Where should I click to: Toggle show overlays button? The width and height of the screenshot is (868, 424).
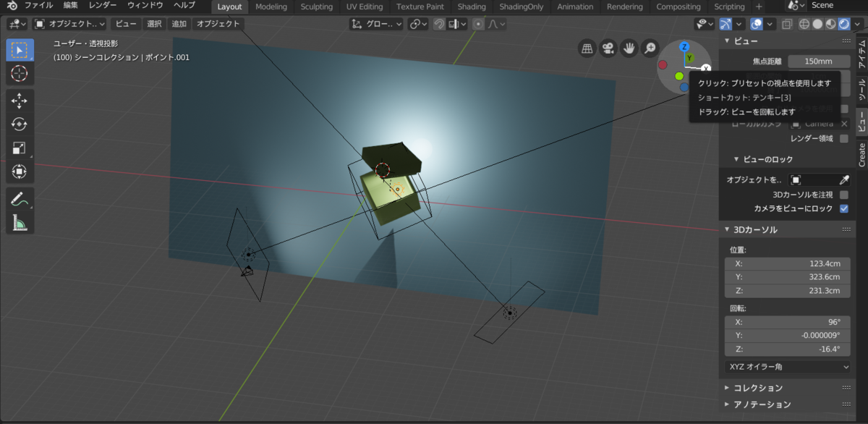coord(757,24)
